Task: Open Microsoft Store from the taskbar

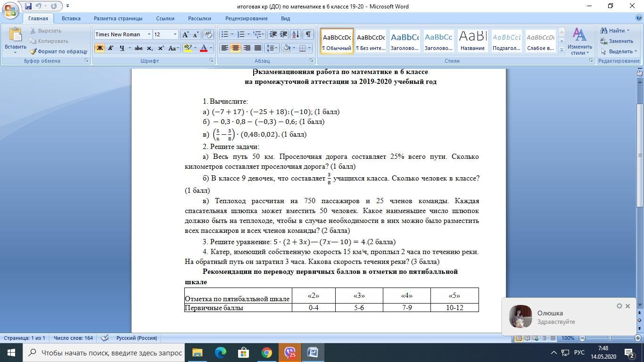Action: [x=243, y=353]
